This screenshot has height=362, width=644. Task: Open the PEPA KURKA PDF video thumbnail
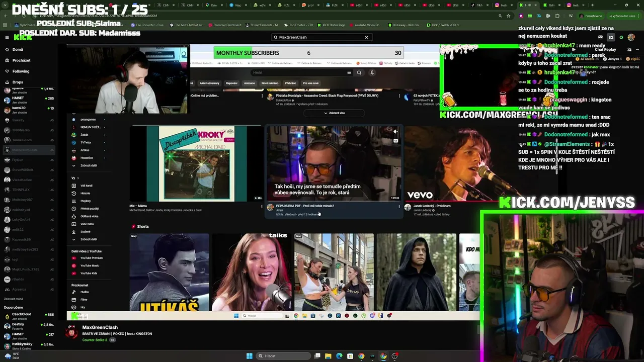pos(334,163)
